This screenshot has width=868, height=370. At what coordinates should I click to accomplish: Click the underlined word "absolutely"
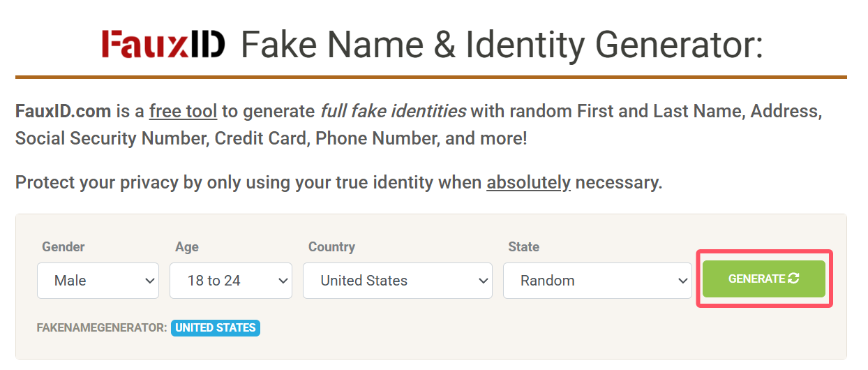click(528, 183)
